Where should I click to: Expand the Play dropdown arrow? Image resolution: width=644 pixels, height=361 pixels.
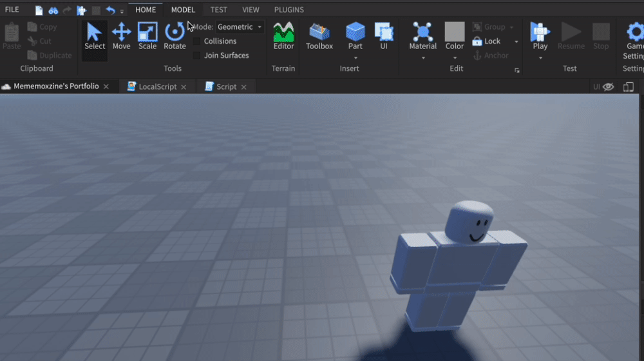(540, 58)
